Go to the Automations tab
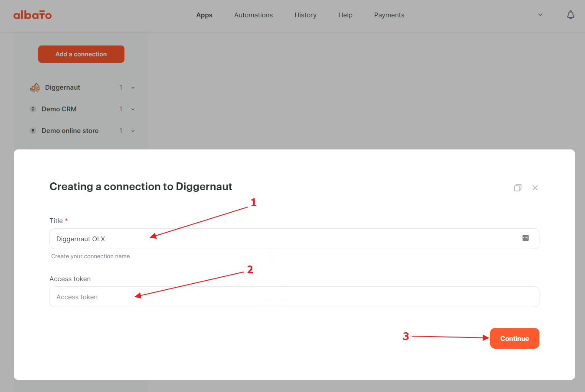Viewport: 585px width, 392px height. pyautogui.click(x=254, y=15)
